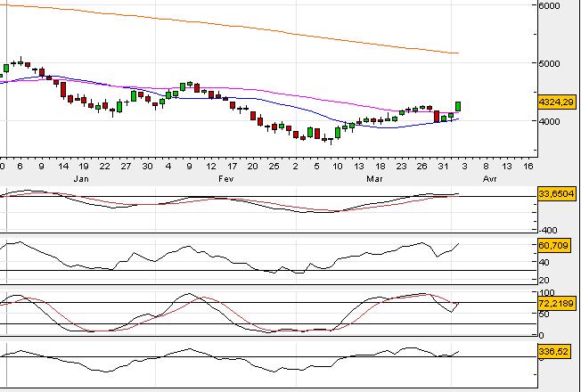The height and width of the screenshot is (392, 581).
Task: Select date label 20 on time axis
Action: (x=252, y=167)
